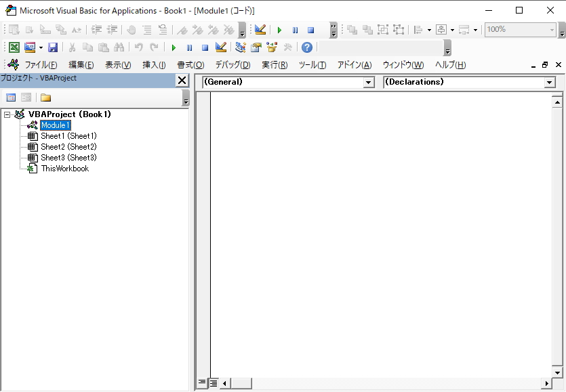Toggle Folders in the Project Explorer

(x=45, y=97)
